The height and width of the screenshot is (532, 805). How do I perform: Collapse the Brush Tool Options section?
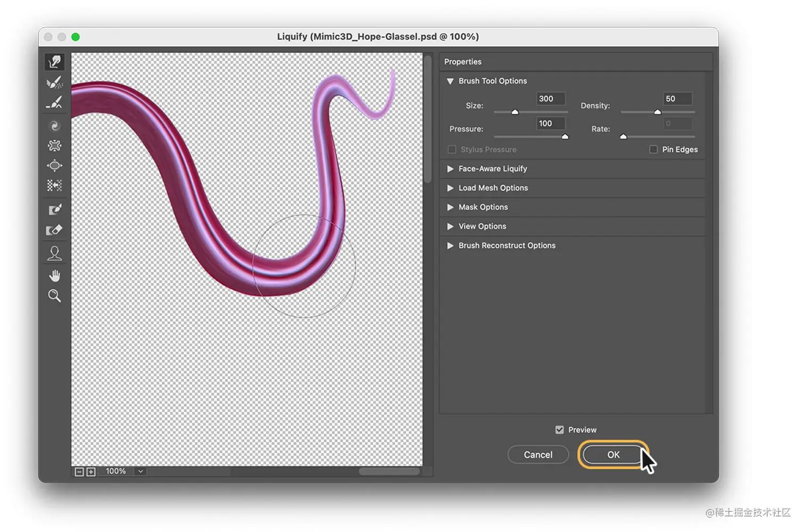tap(450, 81)
